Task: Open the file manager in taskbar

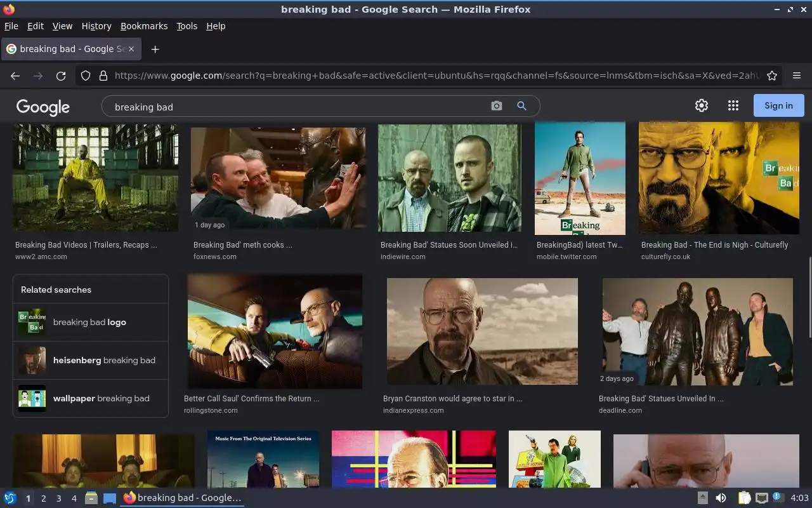Action: pos(91,498)
